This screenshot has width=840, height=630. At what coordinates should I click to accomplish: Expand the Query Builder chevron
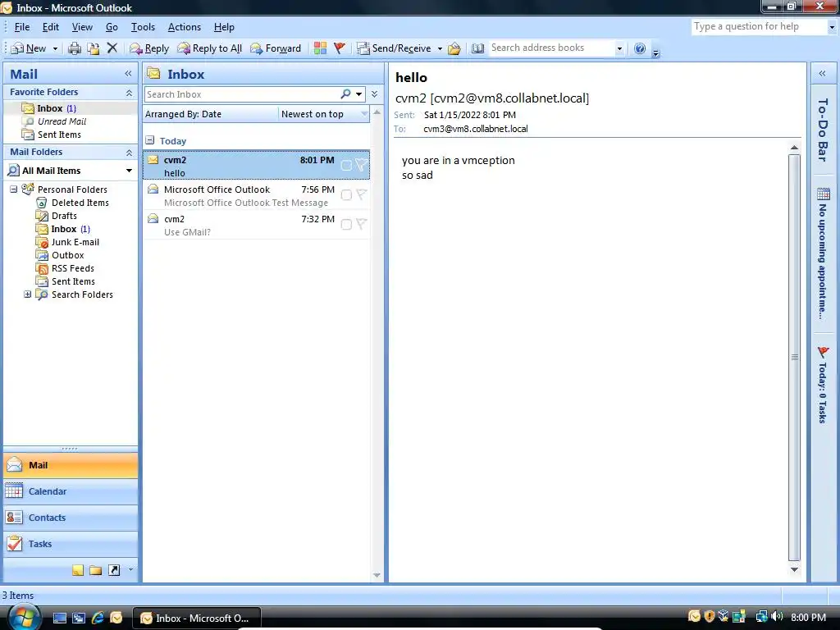point(374,94)
